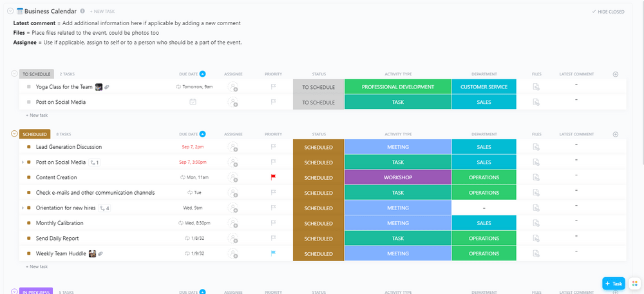Click the Sep 7, 2pm due date
The image size is (644, 294).
(x=193, y=147)
